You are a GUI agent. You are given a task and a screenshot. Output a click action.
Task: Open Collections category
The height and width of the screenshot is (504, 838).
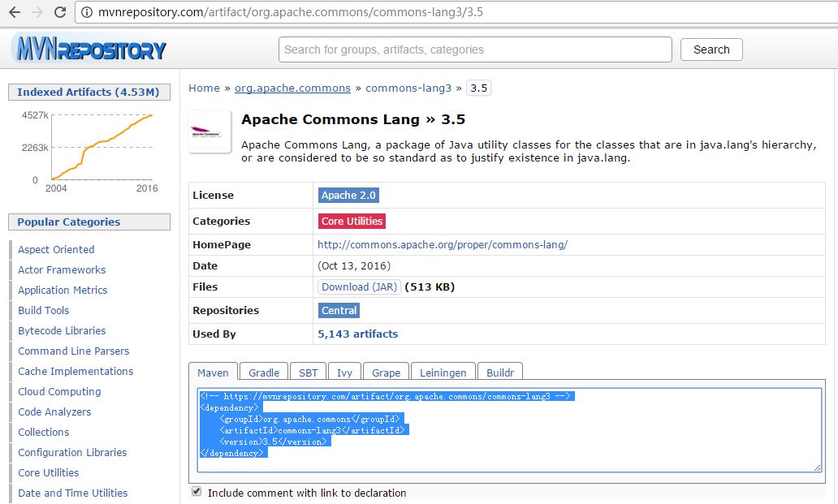coord(44,432)
